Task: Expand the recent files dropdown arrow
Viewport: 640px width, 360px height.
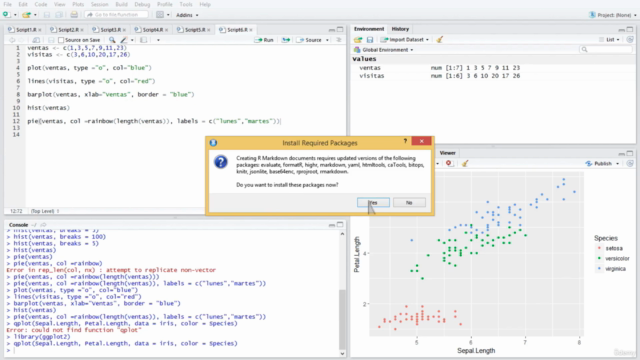Action: pos(35,15)
